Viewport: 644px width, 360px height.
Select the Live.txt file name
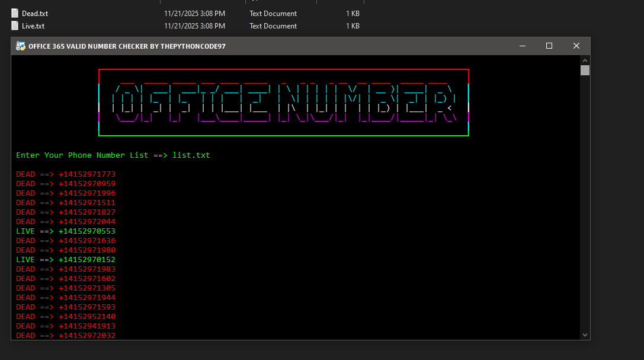(x=32, y=26)
